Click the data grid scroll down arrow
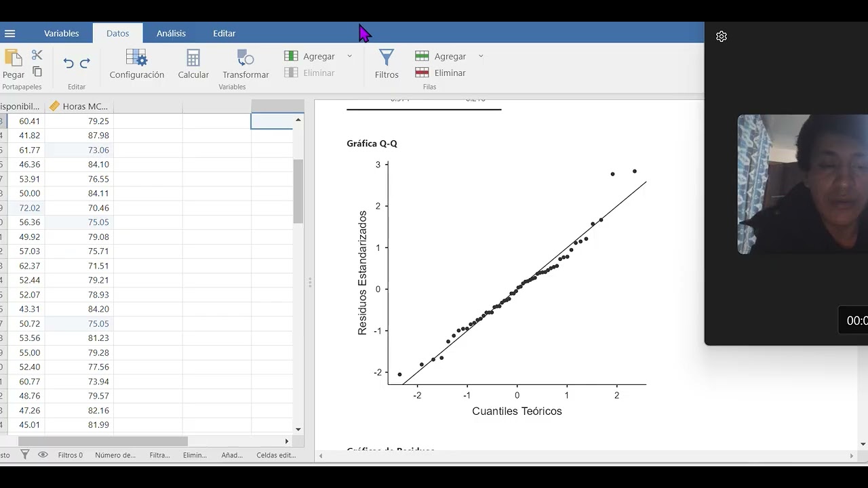Screen dimensions: 868x488 coord(298,429)
